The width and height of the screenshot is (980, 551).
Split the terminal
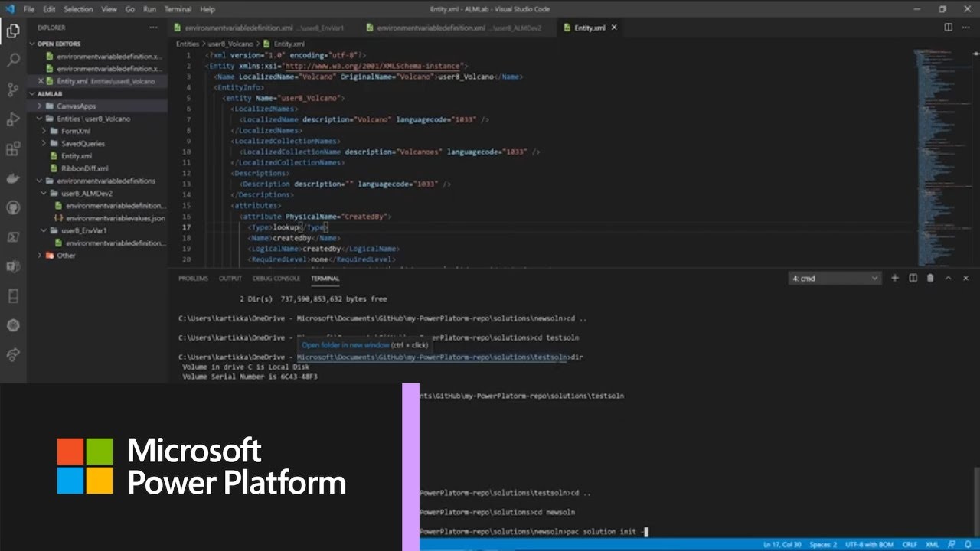[913, 279]
